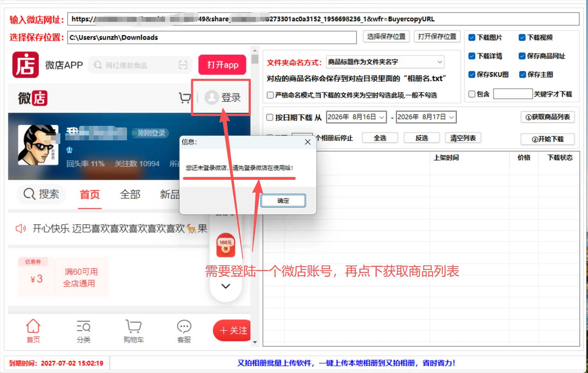Screen dimensions: 588x373
Task: Click the 搜索 button in the shop tabs
Action: [x=41, y=194]
